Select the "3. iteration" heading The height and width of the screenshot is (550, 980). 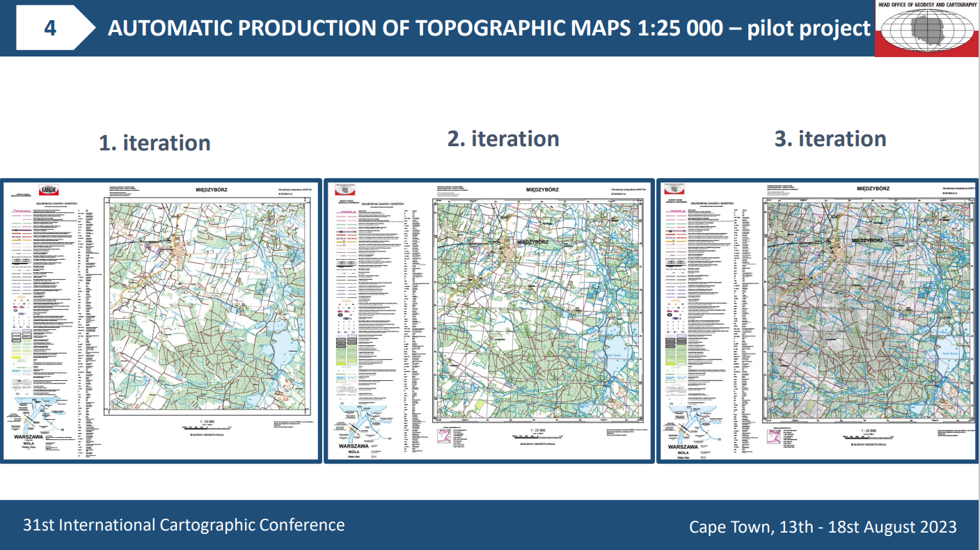830,139
